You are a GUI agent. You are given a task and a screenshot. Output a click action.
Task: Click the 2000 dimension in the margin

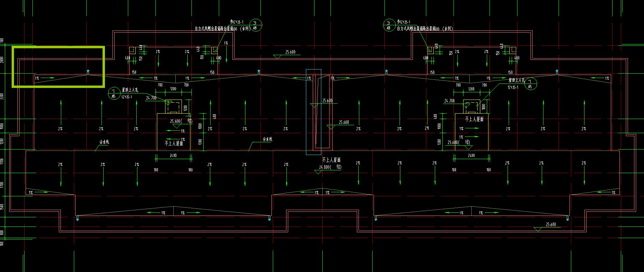2,60
